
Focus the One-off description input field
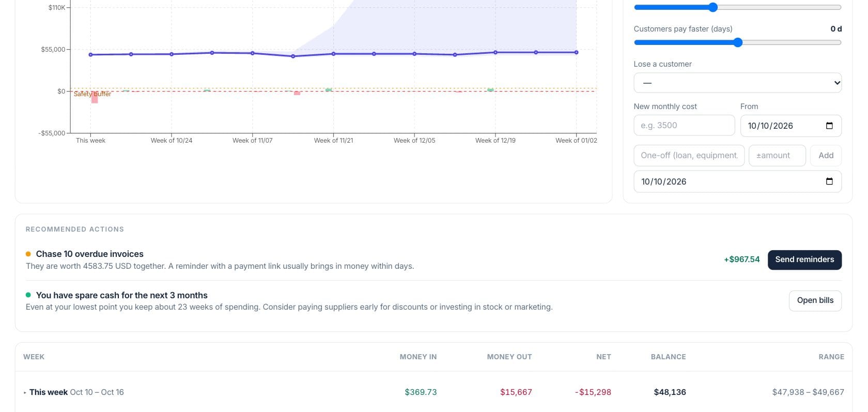[689, 155]
